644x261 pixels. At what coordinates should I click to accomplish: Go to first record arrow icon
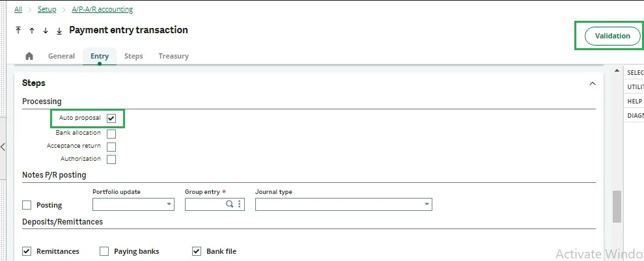tap(18, 31)
